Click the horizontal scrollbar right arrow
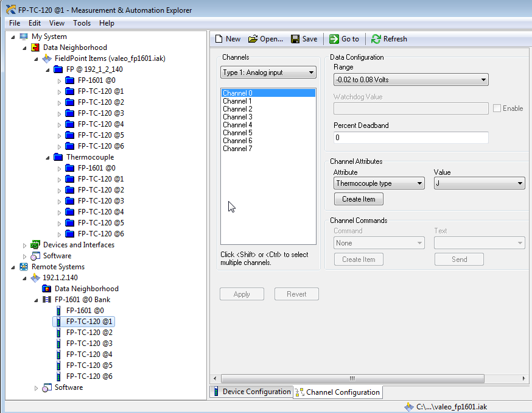The image size is (532, 413). point(524,378)
